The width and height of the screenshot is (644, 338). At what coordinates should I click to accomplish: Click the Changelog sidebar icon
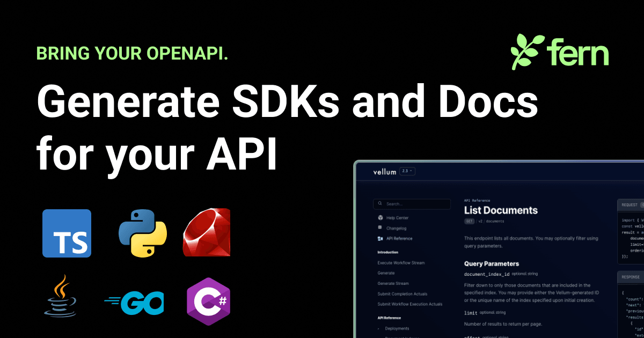[380, 228]
